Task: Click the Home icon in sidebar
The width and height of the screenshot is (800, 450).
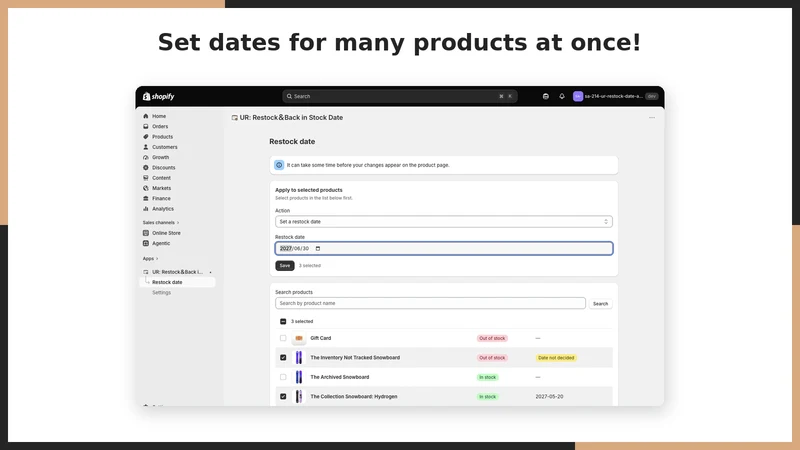Action: click(x=146, y=116)
